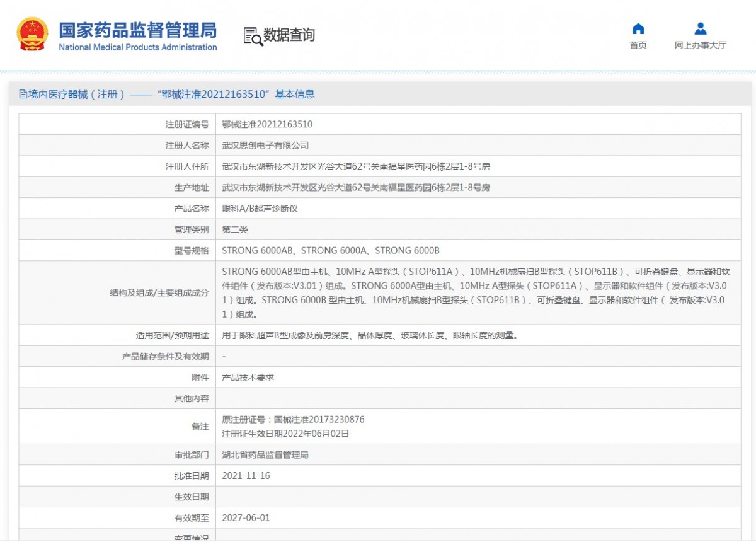The width and height of the screenshot is (756, 542).
Task: Open 数据查询 page title
Action: [289, 35]
